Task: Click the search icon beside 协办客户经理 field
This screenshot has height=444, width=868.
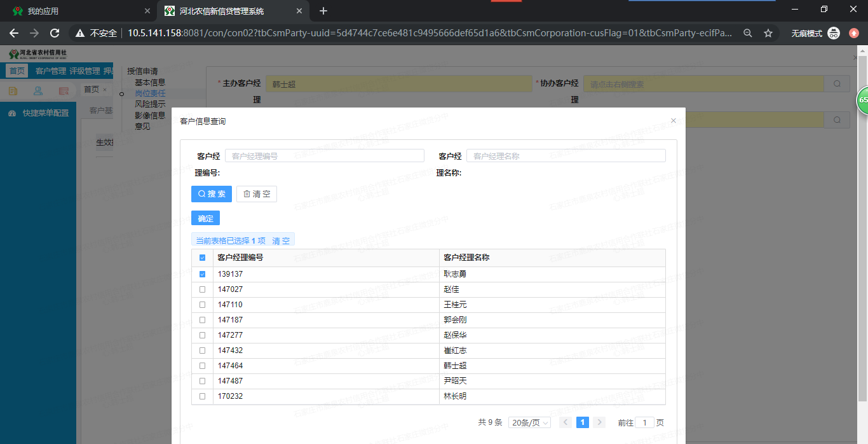Action: (x=837, y=84)
